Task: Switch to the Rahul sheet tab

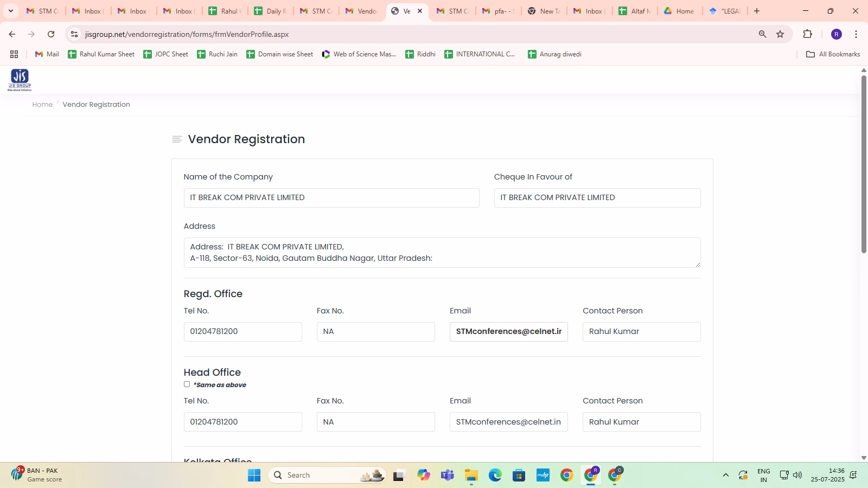Action: [224, 11]
